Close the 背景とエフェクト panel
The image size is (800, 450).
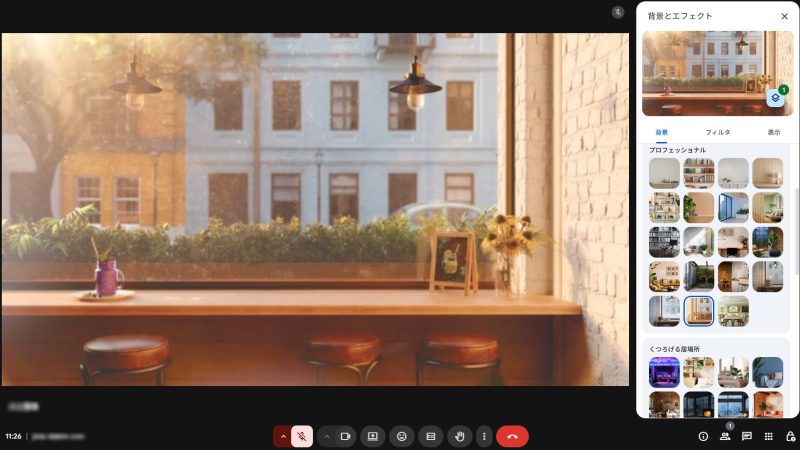point(784,16)
